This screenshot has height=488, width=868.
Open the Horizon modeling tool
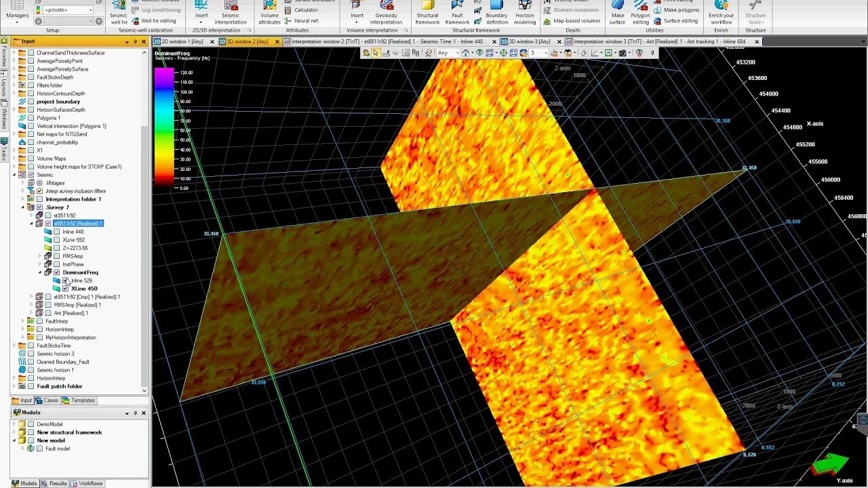pos(525,13)
